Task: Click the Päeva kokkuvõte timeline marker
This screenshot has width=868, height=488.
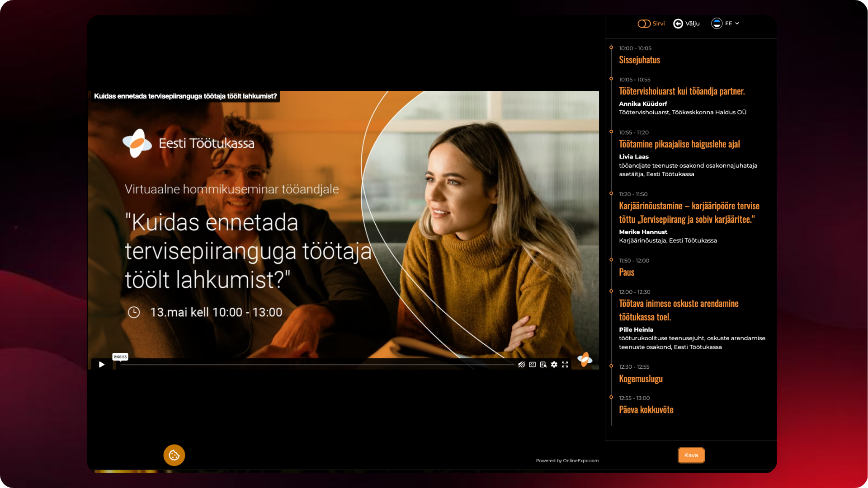Action: click(x=611, y=398)
